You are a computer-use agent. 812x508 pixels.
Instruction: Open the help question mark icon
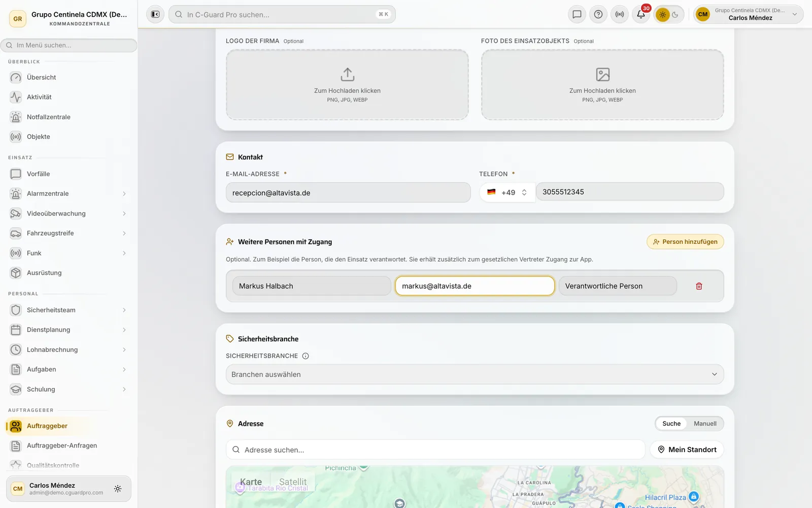[x=598, y=14]
